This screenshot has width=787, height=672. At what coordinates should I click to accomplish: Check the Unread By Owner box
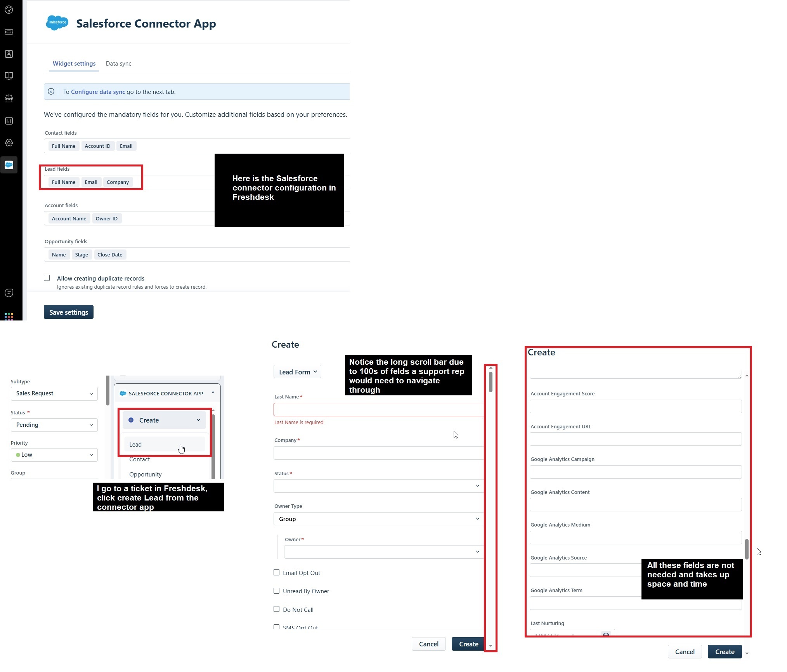276,591
